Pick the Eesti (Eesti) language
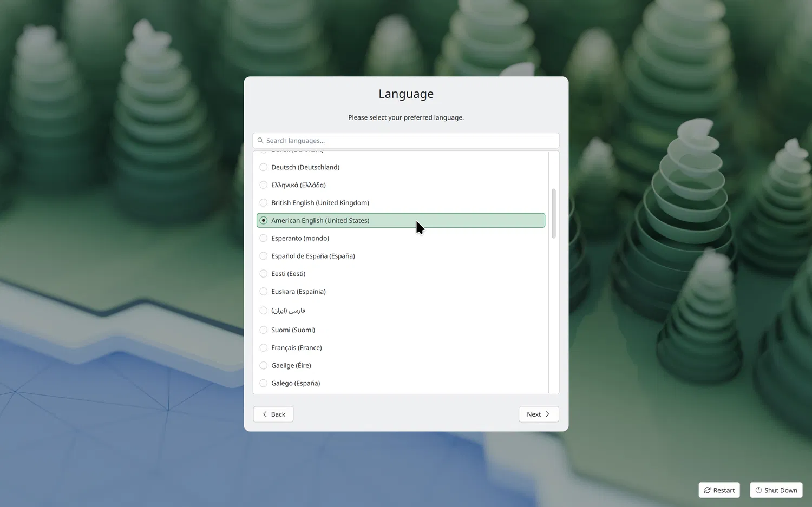The width and height of the screenshot is (812, 507). click(x=401, y=274)
